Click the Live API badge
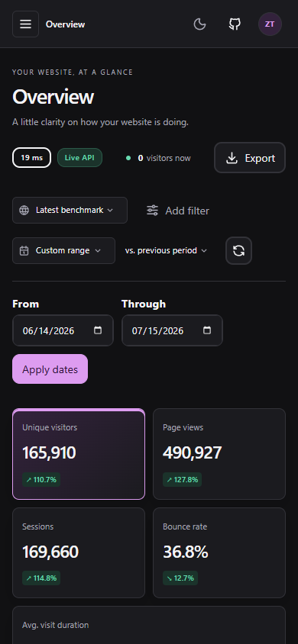 tap(79, 158)
